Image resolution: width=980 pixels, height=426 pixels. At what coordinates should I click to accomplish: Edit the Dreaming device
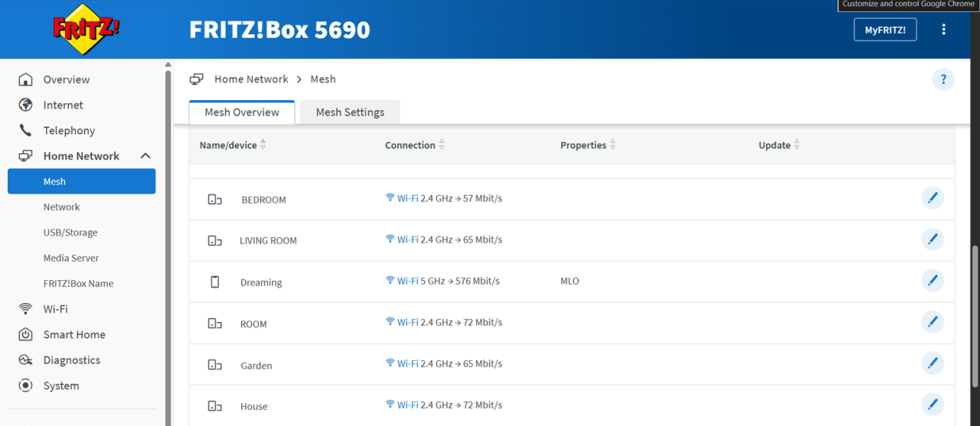[x=933, y=281]
